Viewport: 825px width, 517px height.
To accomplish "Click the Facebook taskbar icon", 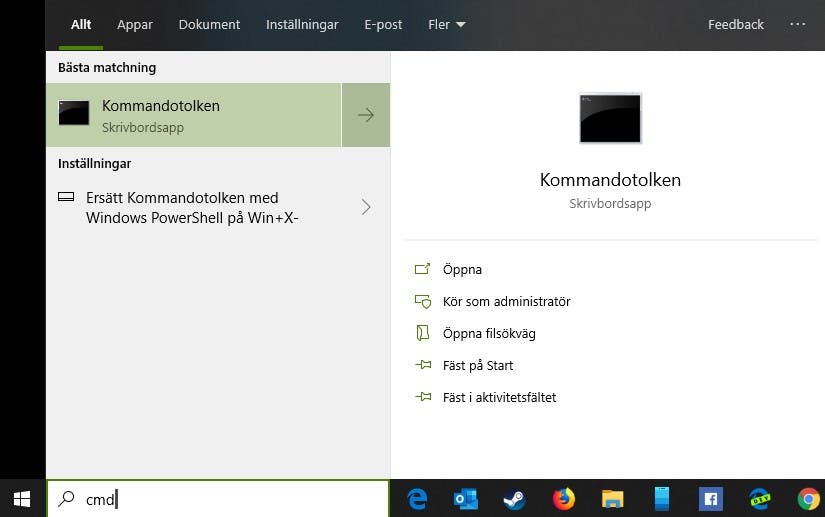I will [x=711, y=499].
